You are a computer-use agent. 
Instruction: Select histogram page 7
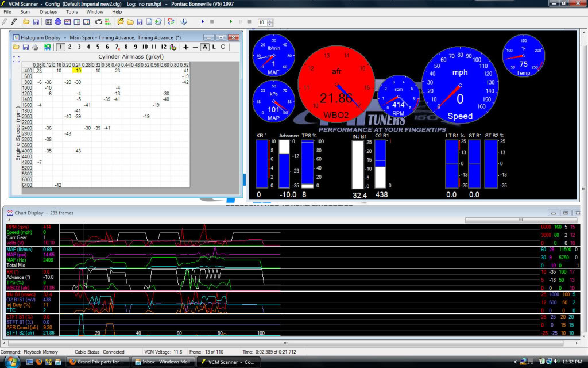(x=117, y=47)
